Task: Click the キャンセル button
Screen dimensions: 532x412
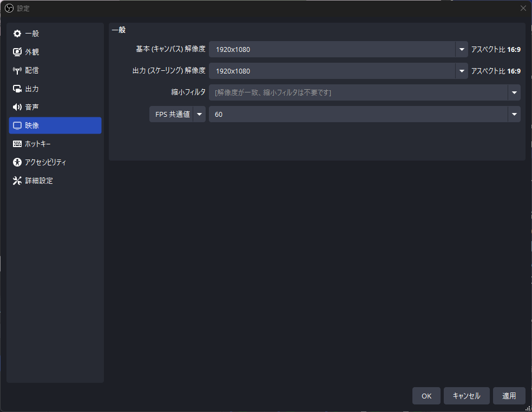Action: tap(467, 396)
